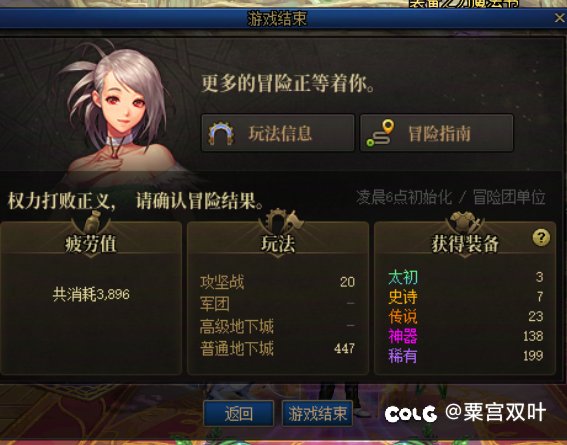Screen dimensions: 567x445
Task: Click the route pin icon on 冒险指南
Action: coord(380,133)
